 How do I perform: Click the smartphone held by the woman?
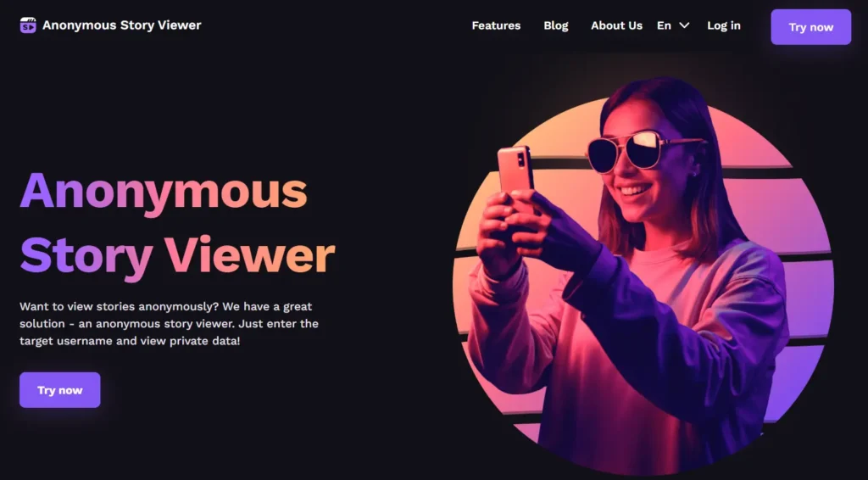coord(515,170)
